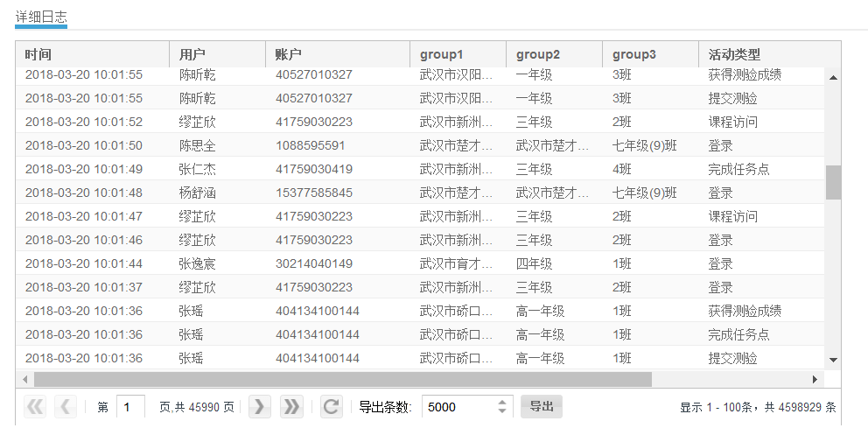
Task: Click horizontal scrollbar left arrow
Action: [x=24, y=379]
